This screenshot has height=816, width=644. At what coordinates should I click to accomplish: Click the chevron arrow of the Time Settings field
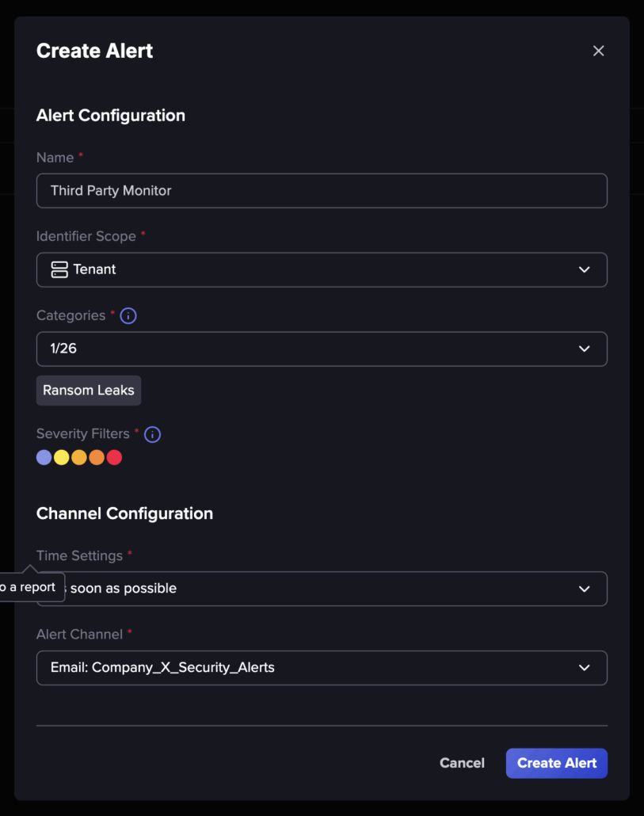(x=585, y=589)
